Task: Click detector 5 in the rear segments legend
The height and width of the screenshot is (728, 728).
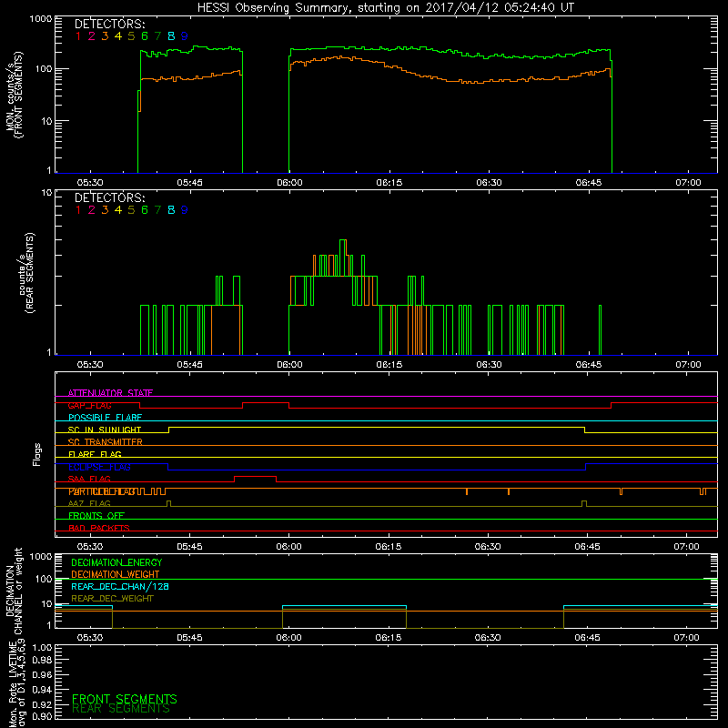Action: click(131, 210)
